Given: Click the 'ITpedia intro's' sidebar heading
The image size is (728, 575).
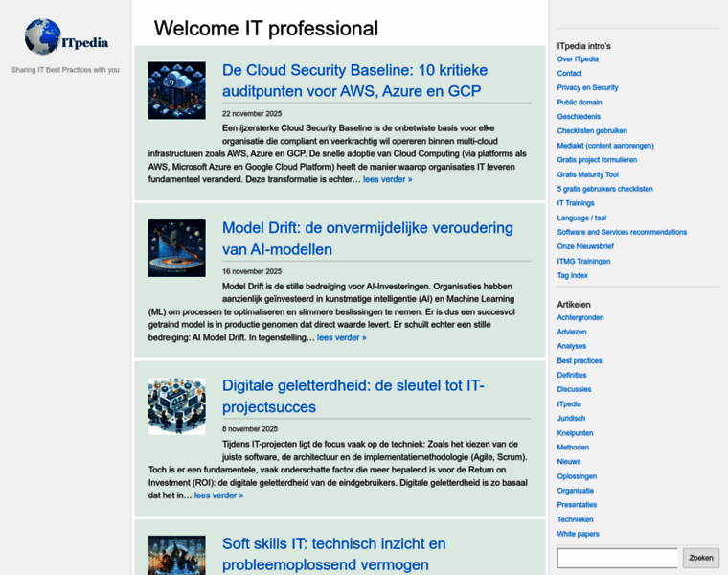Looking at the screenshot, I should point(583,46).
